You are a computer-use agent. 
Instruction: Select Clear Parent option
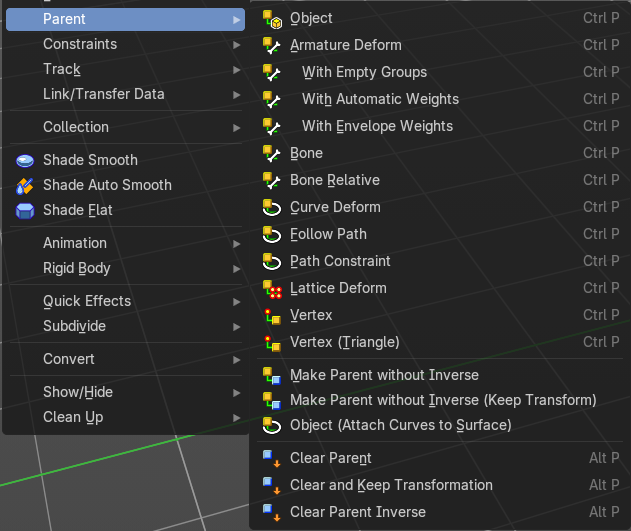pyautogui.click(x=440, y=458)
